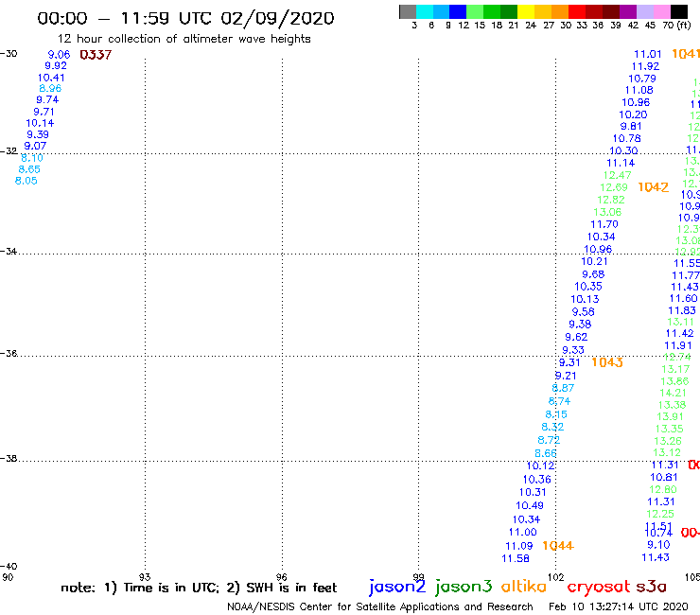Click the latitude axis label -34
The image size is (700, 615).
tap(9, 252)
